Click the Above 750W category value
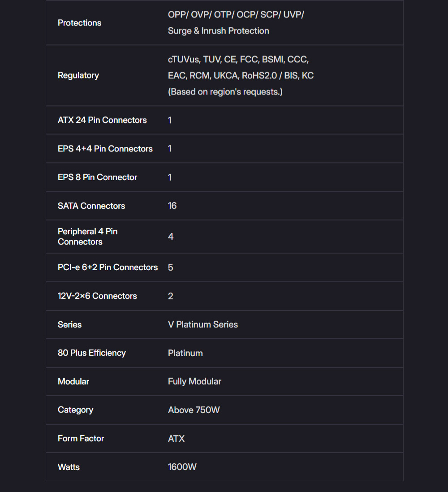Image resolution: width=448 pixels, height=492 pixels. point(194,410)
